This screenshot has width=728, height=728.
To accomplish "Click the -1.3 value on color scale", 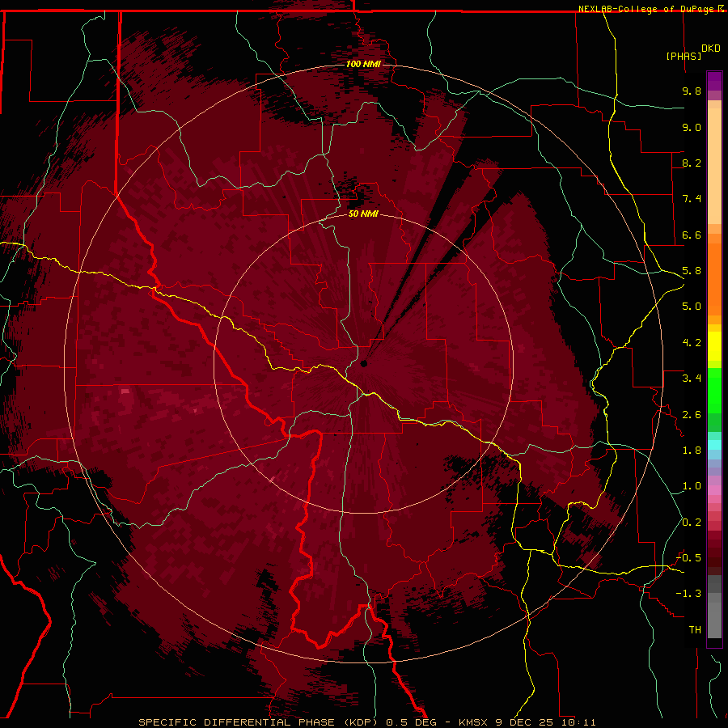I will [689, 594].
